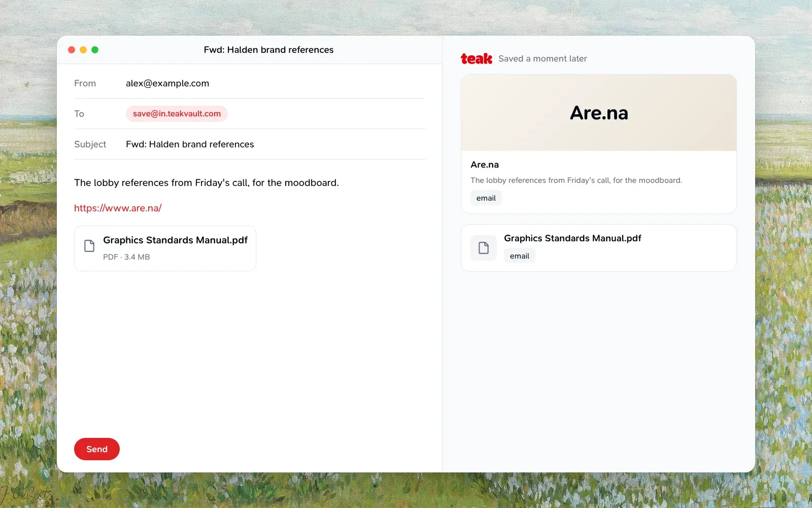The image size is (812, 508).
Task: Minimize the window with the yellow button
Action: [83, 50]
